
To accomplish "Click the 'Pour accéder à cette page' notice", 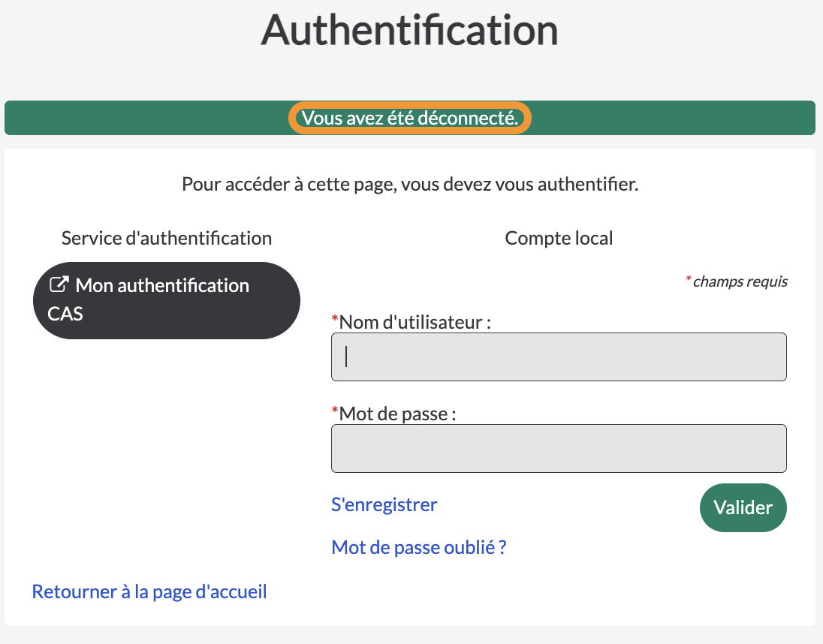I will tap(410, 184).
